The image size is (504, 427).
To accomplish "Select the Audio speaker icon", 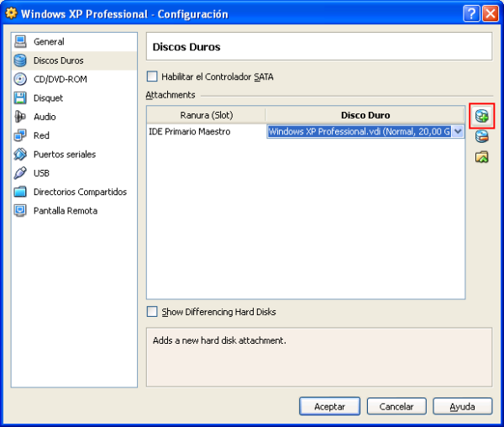I will pos(21,117).
